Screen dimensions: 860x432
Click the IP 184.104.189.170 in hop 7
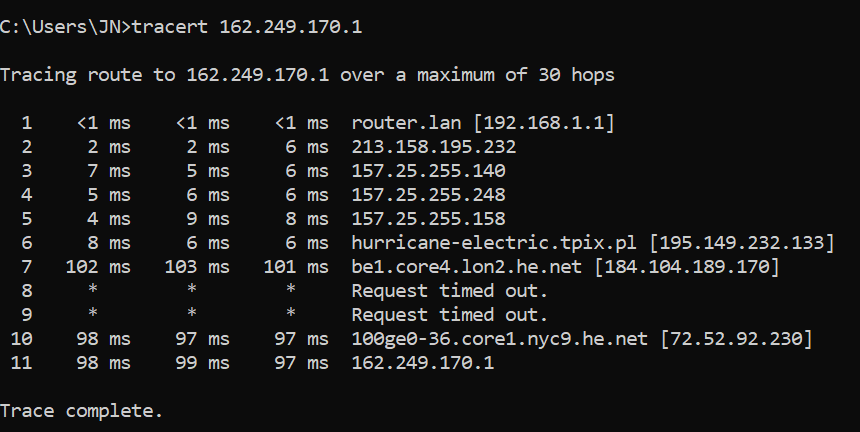point(687,267)
